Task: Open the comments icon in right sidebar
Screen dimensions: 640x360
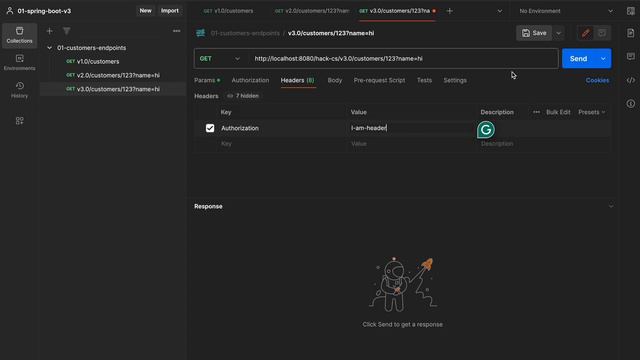Action: (631, 56)
